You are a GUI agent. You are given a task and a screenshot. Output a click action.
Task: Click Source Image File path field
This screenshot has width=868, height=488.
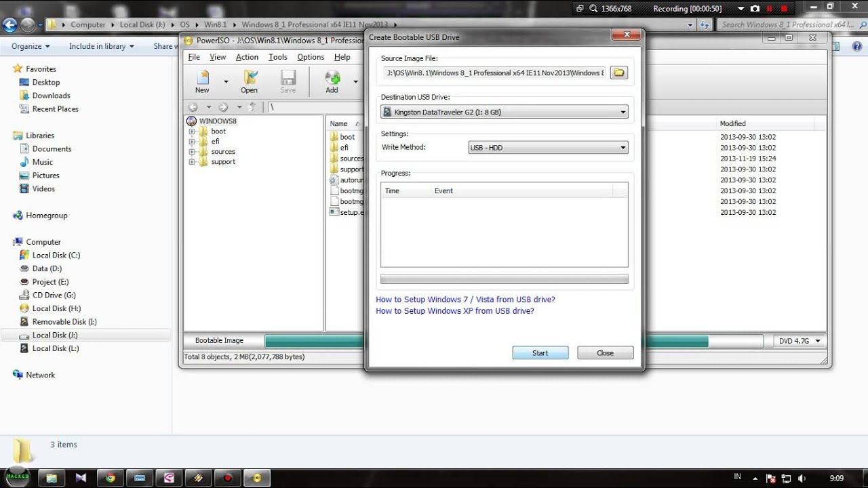point(494,73)
